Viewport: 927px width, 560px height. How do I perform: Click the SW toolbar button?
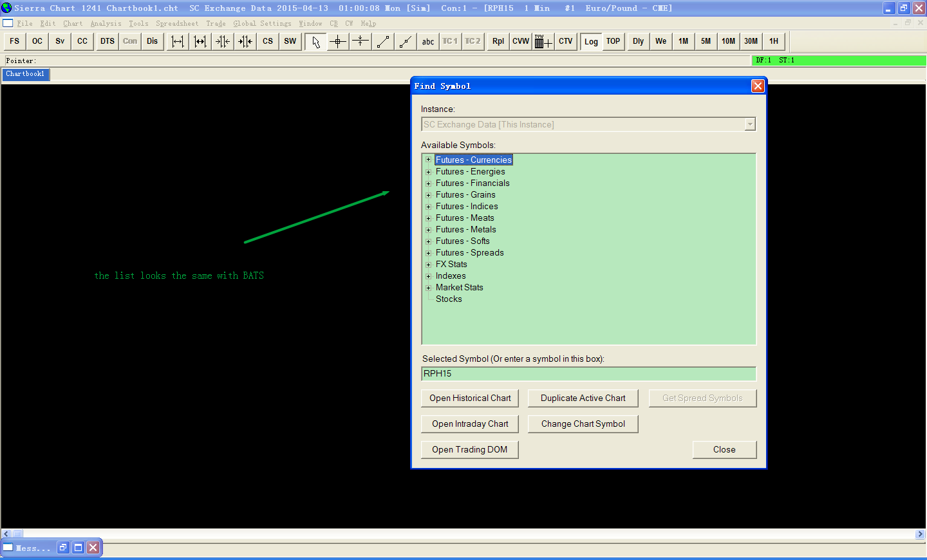(290, 41)
